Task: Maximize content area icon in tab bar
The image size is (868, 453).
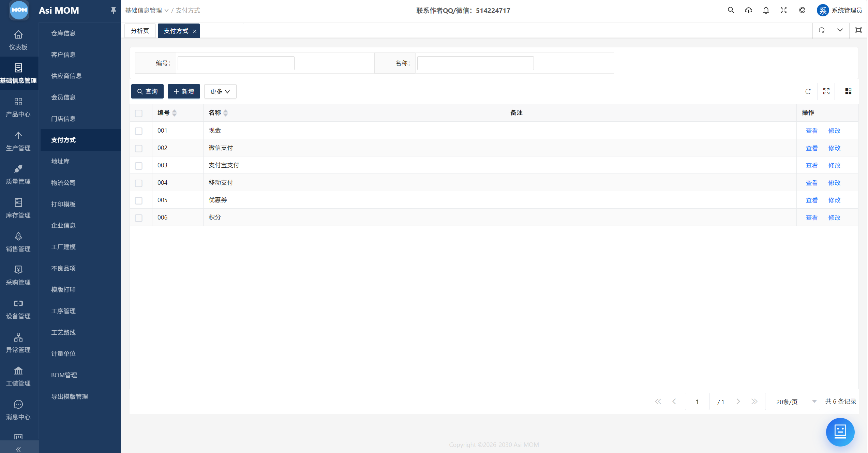Action: pyautogui.click(x=858, y=30)
